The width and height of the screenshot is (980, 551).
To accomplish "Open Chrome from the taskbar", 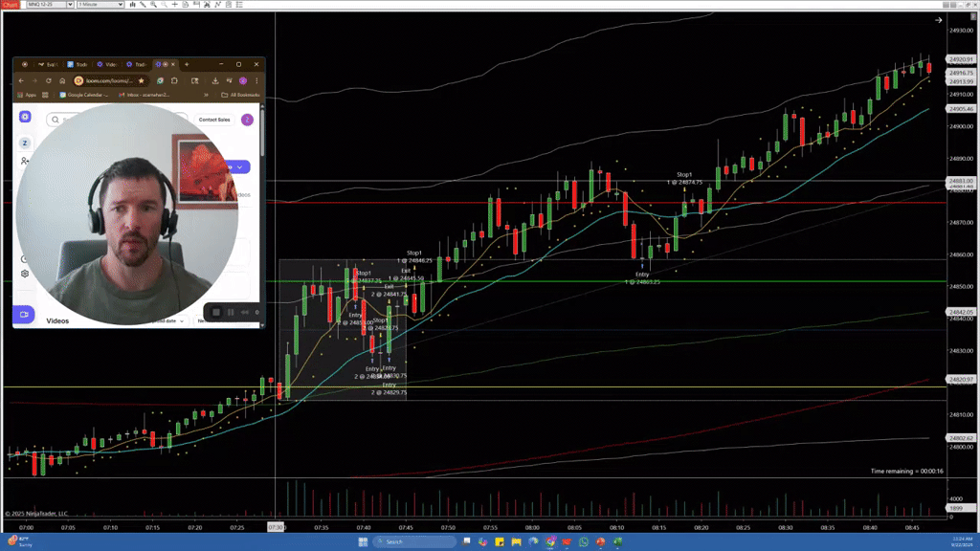I will pos(550,541).
